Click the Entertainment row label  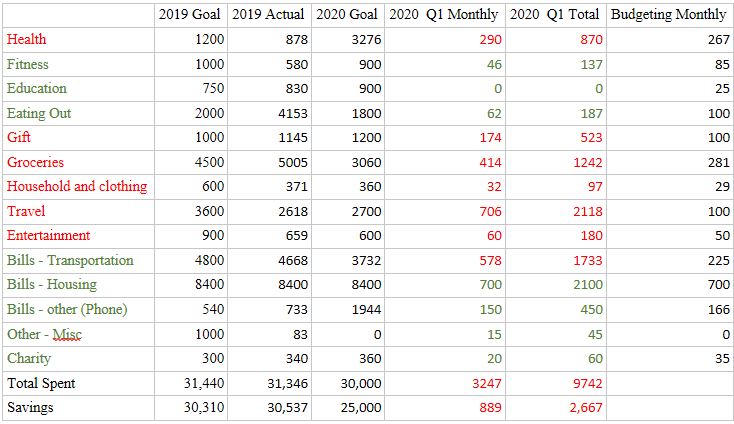click(48, 235)
